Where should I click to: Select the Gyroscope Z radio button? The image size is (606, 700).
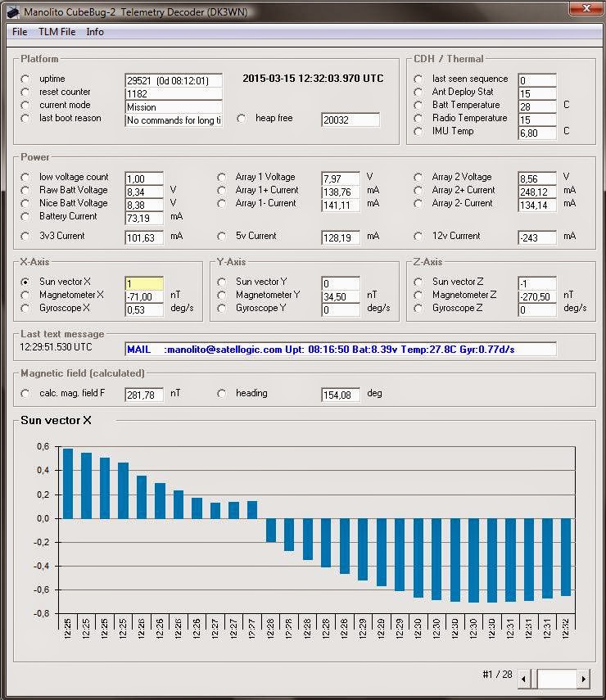pyautogui.click(x=418, y=309)
